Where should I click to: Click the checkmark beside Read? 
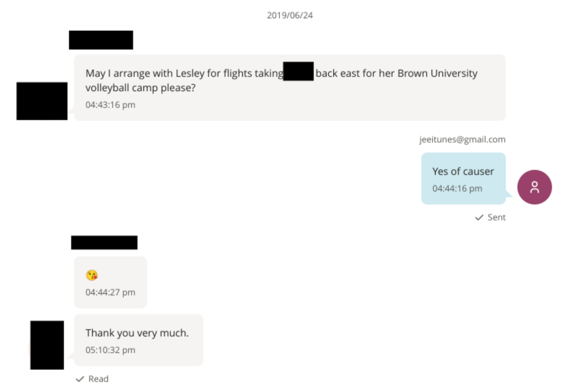[x=80, y=379]
